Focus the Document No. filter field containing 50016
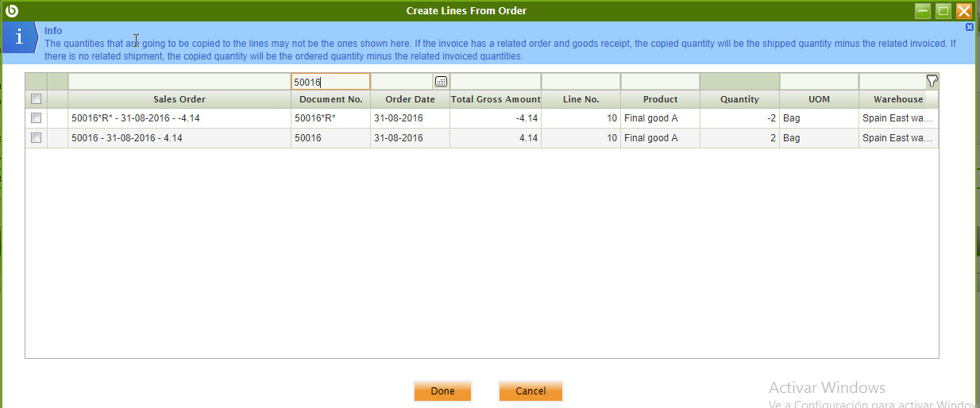The image size is (980, 408). point(330,82)
